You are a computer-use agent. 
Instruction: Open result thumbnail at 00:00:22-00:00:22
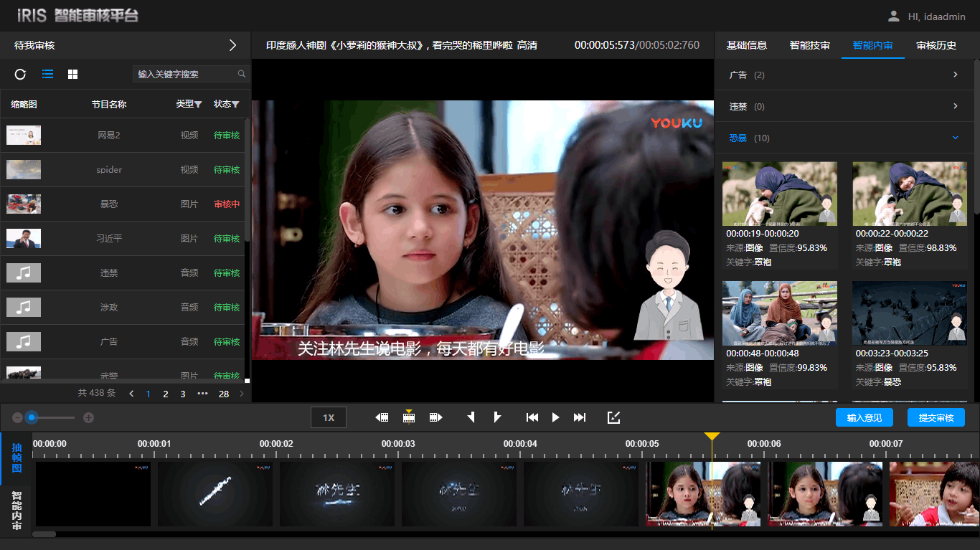(x=910, y=194)
